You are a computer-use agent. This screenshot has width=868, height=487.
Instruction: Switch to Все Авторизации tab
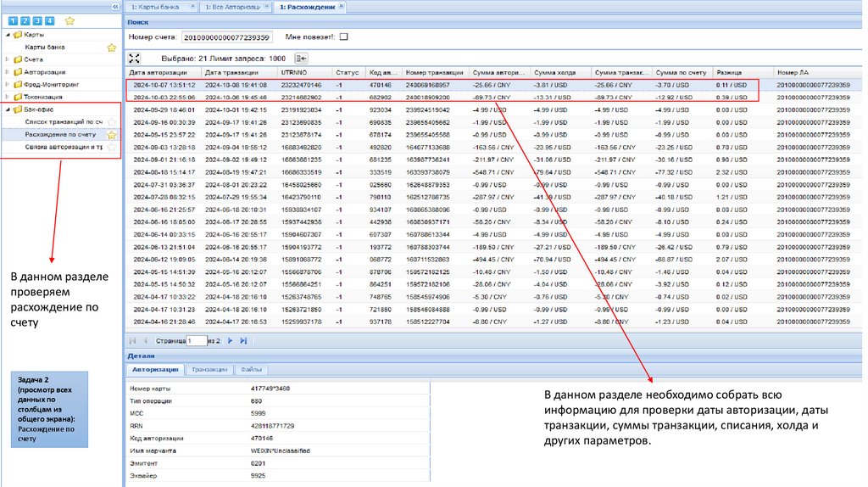(233, 7)
